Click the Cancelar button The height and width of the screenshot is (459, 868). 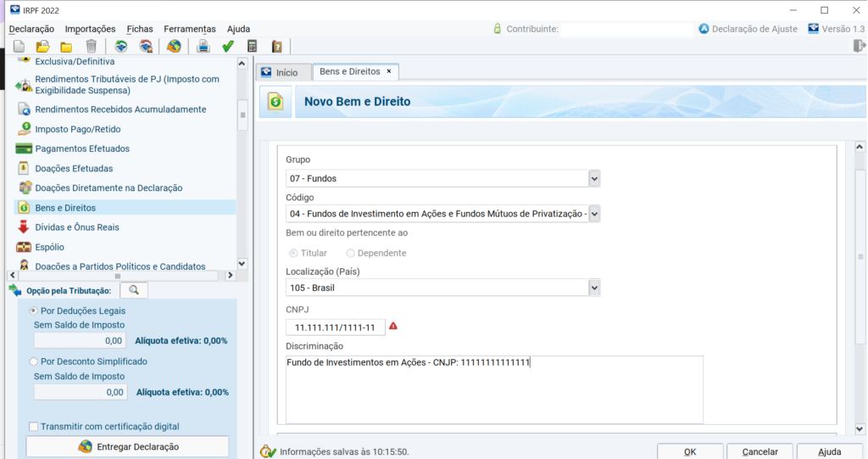click(x=759, y=451)
